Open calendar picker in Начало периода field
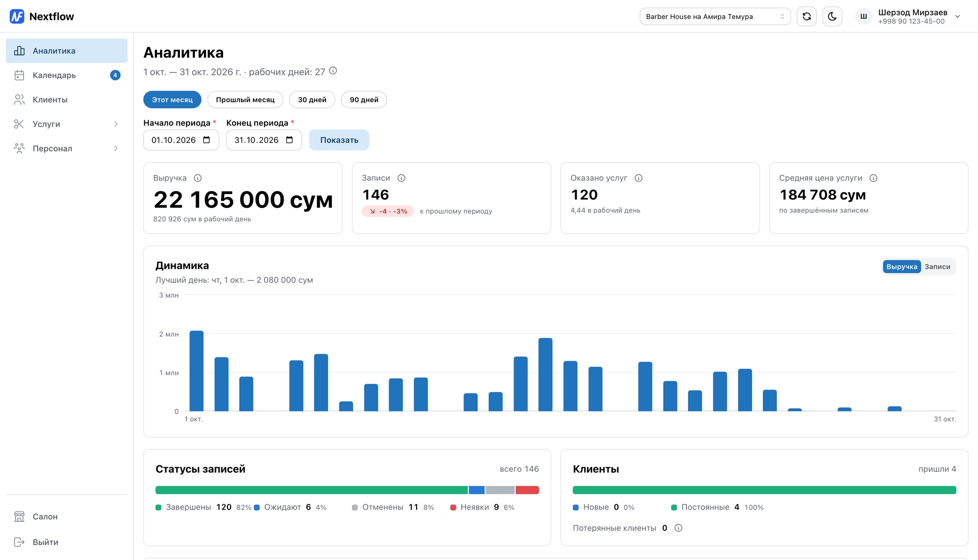The width and height of the screenshot is (978, 560). 206,140
